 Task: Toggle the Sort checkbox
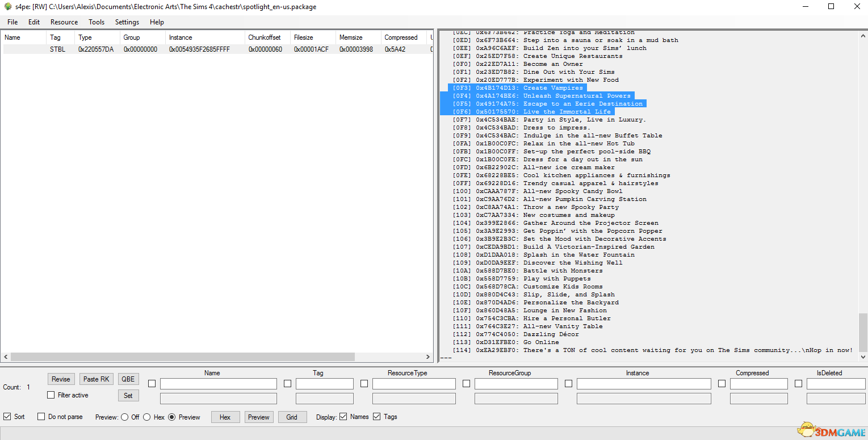(7, 417)
